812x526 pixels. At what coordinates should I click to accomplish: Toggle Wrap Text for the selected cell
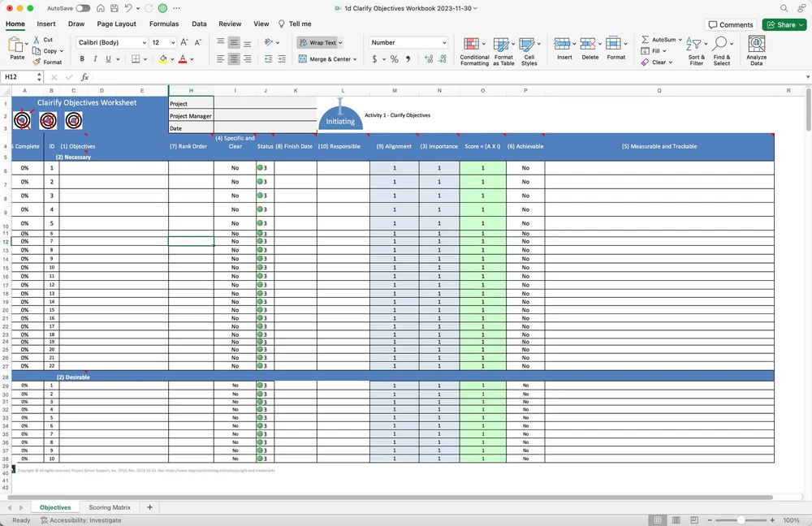coord(319,42)
